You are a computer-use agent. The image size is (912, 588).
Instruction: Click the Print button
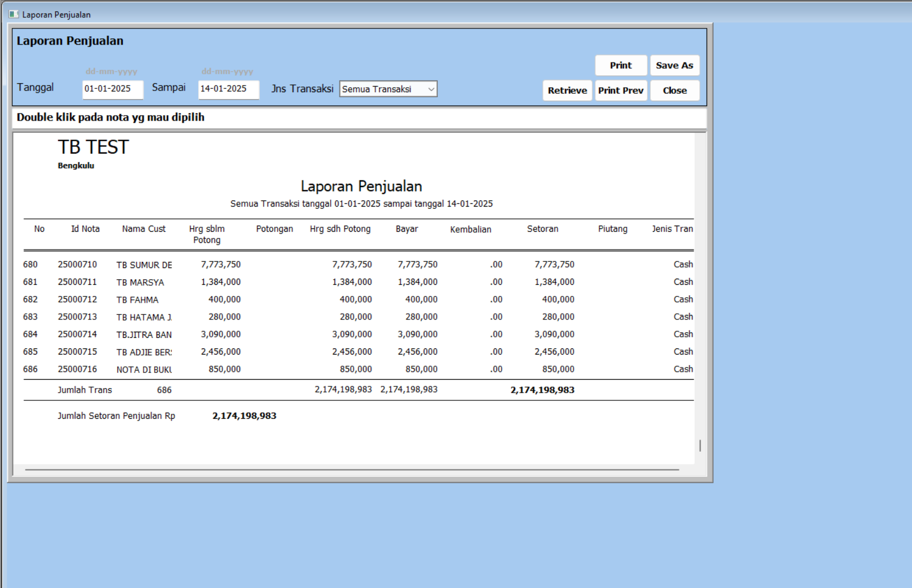[x=620, y=65]
